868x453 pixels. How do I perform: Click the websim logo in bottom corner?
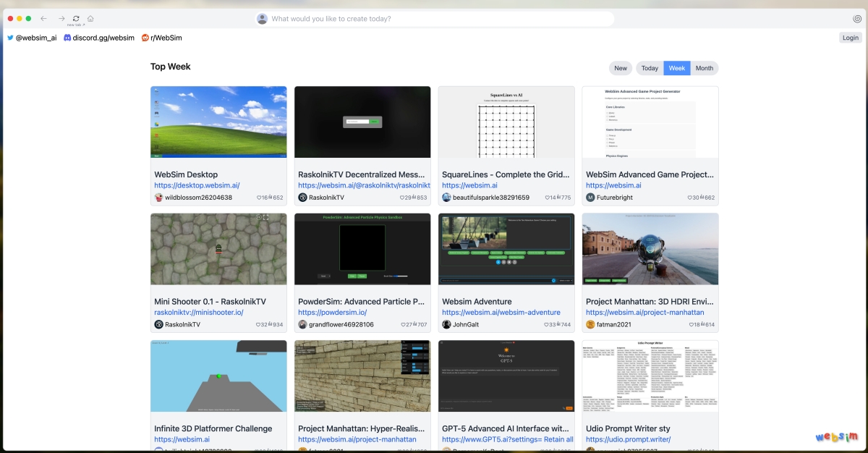(837, 437)
